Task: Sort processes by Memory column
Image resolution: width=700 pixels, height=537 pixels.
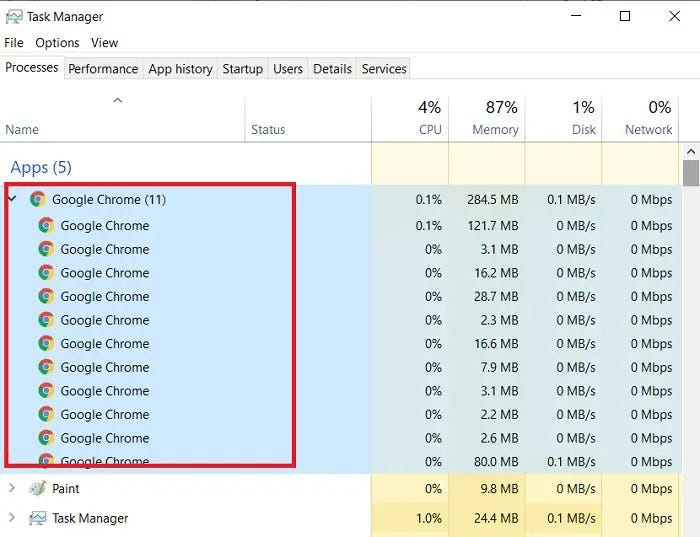Action: point(487,118)
